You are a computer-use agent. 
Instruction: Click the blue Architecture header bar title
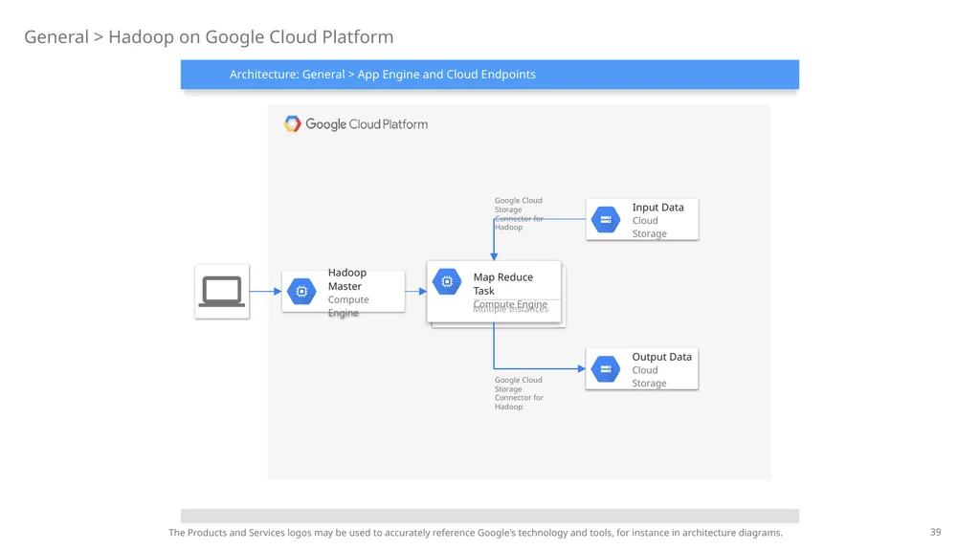pyautogui.click(x=383, y=75)
